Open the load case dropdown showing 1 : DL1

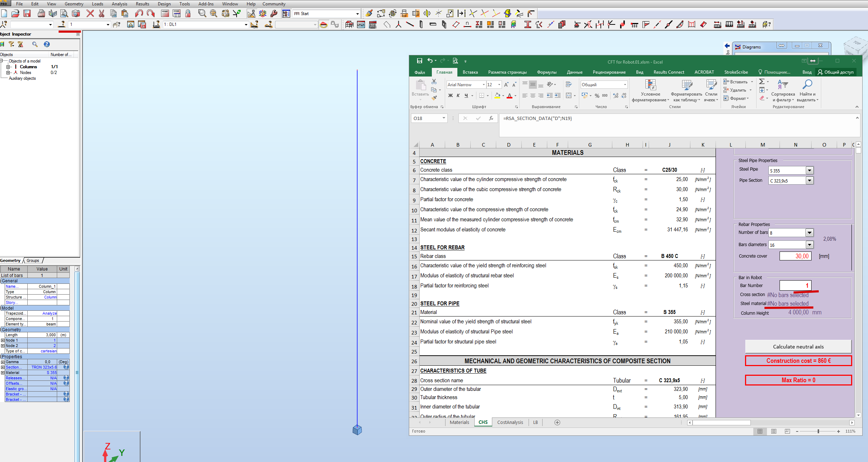click(246, 24)
